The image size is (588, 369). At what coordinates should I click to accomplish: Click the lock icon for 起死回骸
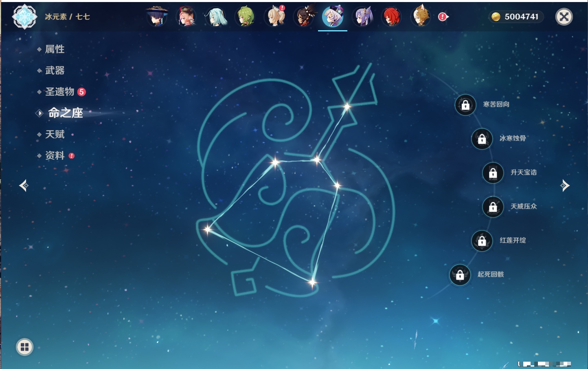pyautogui.click(x=460, y=275)
